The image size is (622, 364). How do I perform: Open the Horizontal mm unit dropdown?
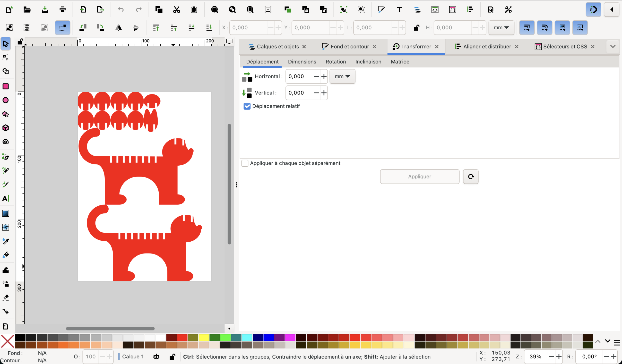tap(342, 76)
